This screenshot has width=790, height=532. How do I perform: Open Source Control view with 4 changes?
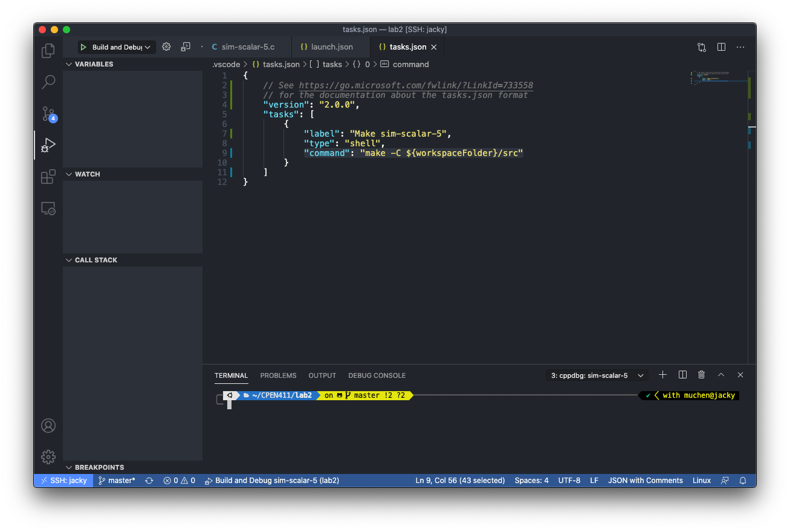(48, 114)
